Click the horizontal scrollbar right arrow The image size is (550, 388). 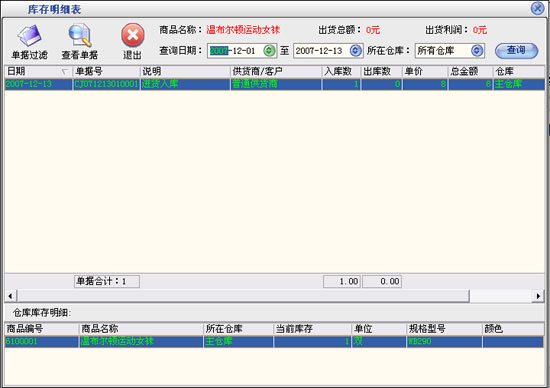pos(538,296)
